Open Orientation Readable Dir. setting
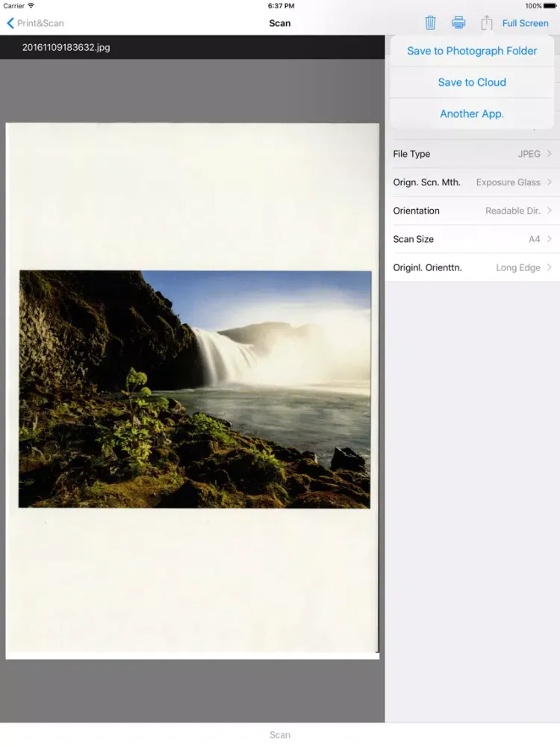This screenshot has width=560, height=747. (x=473, y=211)
